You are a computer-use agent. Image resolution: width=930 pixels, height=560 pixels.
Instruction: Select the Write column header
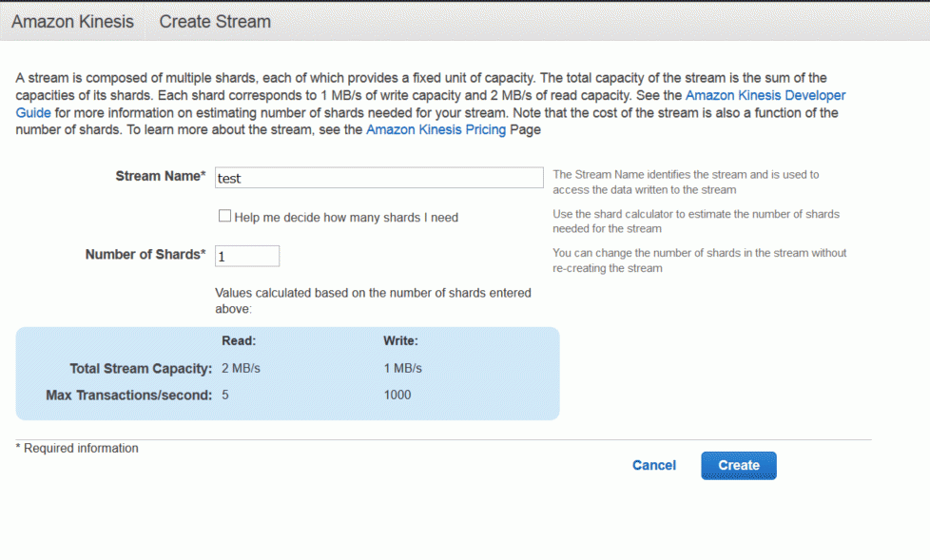[400, 341]
